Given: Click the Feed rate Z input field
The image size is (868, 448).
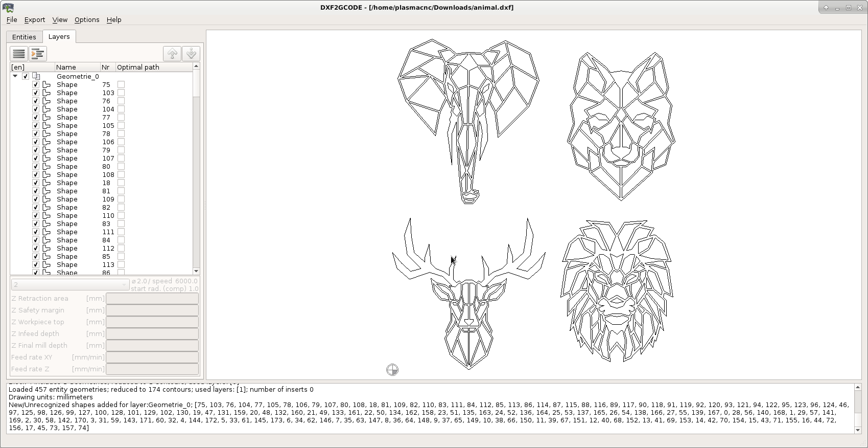Looking at the screenshot, I should click(x=152, y=369).
